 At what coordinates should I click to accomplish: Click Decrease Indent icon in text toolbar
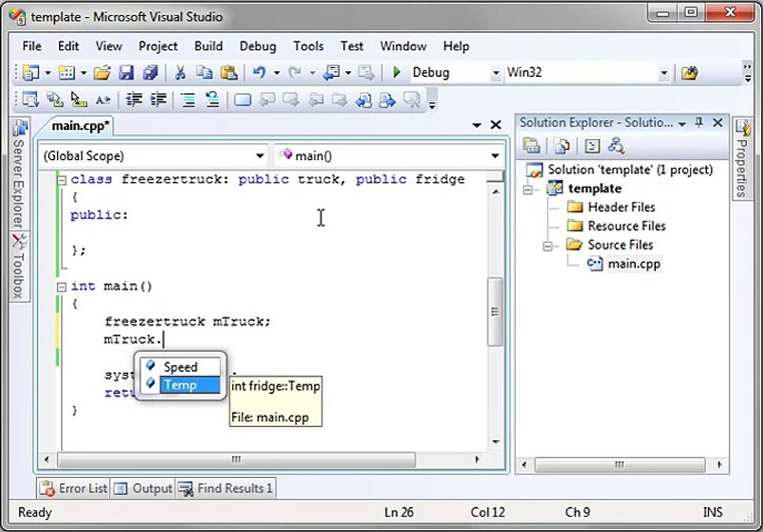134,100
